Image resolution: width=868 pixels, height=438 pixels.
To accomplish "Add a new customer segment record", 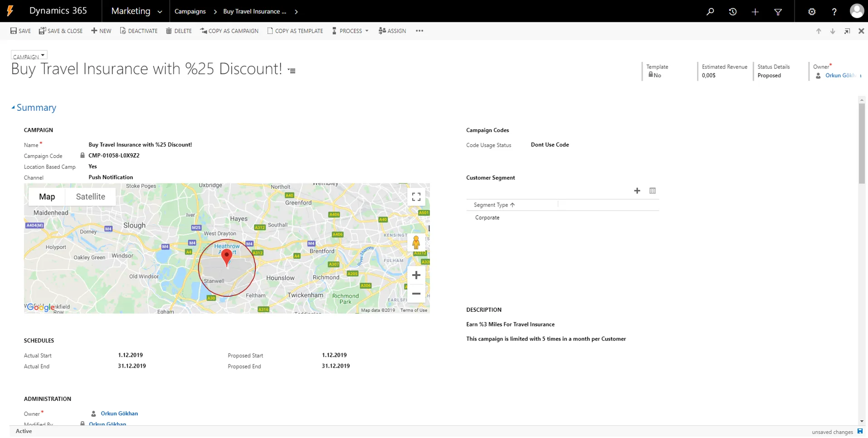I will (637, 191).
